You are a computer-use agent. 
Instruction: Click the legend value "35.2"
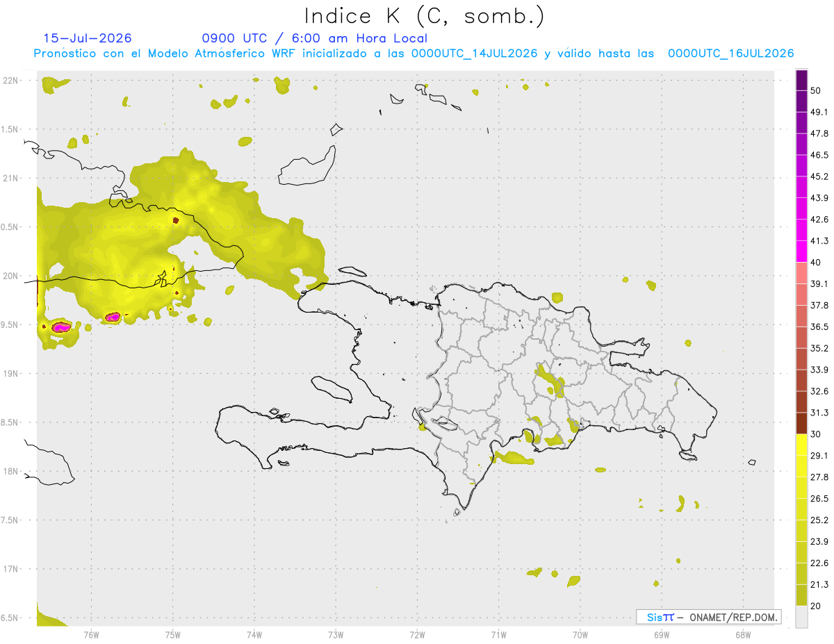point(819,348)
